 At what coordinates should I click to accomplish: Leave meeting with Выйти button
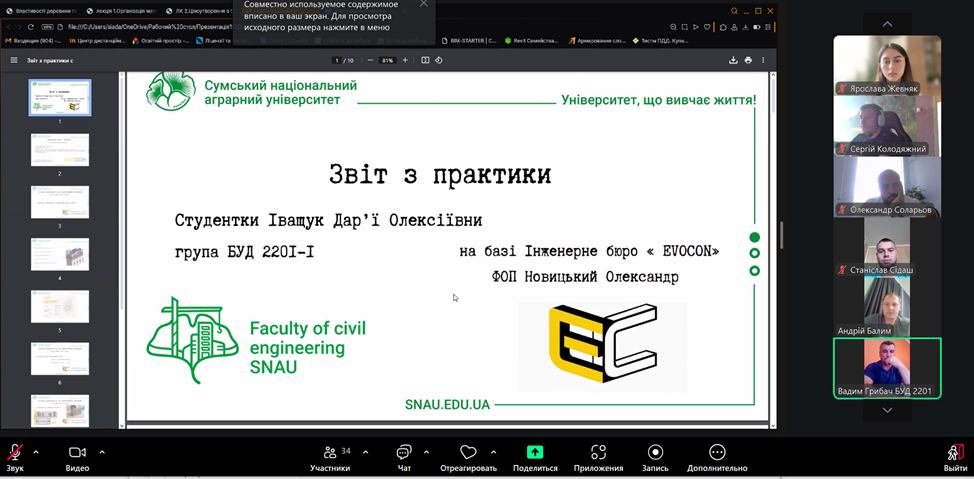pos(955,457)
